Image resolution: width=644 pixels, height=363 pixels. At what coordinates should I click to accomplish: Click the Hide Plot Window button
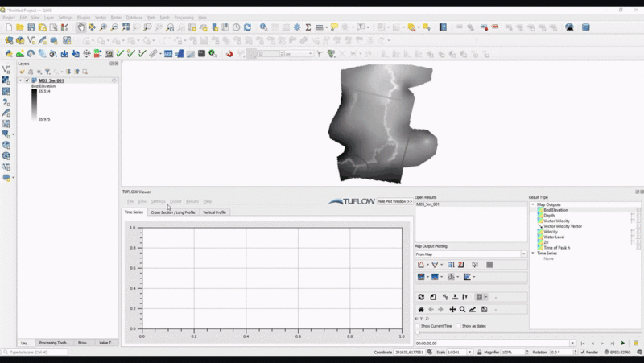pos(394,201)
